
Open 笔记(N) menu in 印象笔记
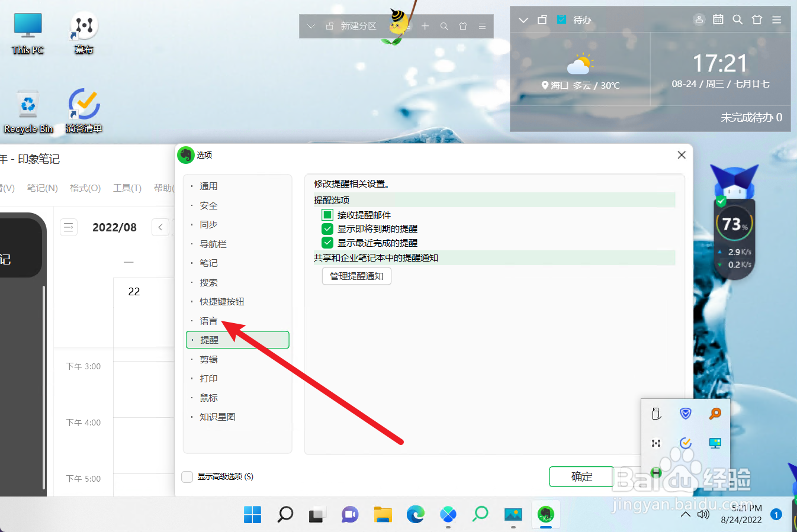click(42, 188)
